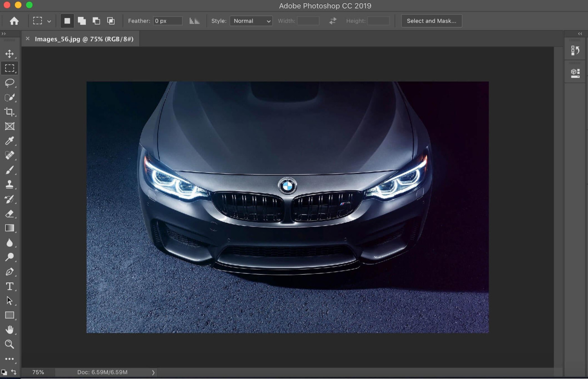Open the status bar info arrow menu

click(x=153, y=372)
